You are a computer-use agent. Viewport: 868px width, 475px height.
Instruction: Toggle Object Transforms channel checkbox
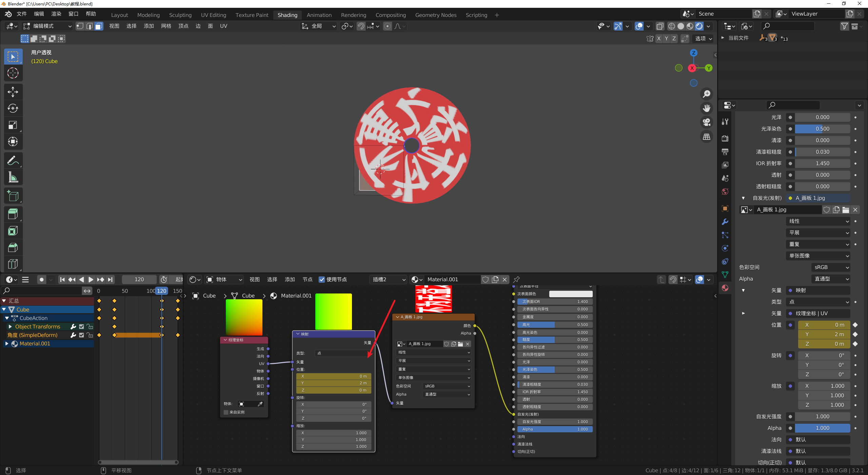point(81,326)
